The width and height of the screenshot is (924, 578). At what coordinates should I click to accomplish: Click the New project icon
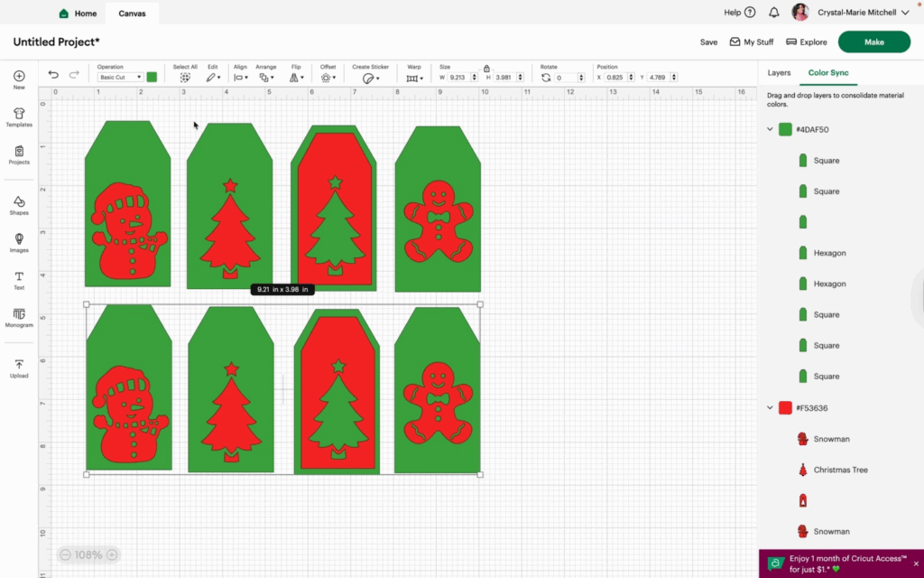(19, 76)
